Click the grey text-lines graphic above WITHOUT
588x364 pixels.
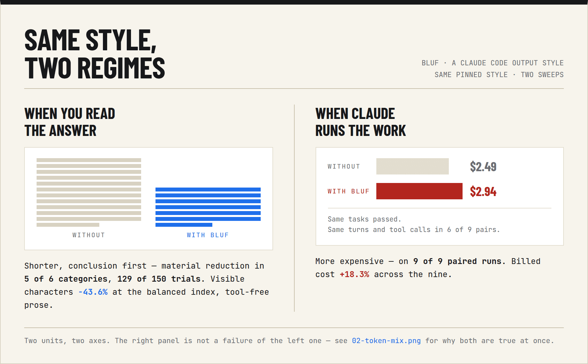pyautogui.click(x=89, y=192)
